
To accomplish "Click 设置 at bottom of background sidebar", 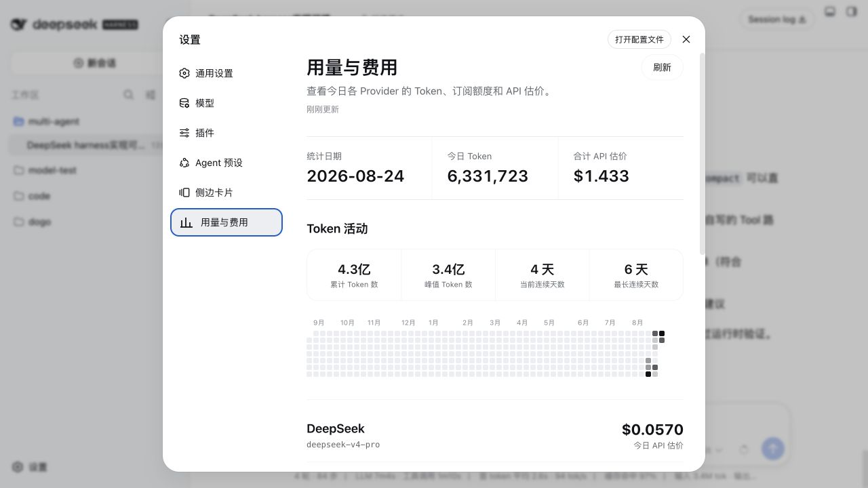I will [30, 467].
